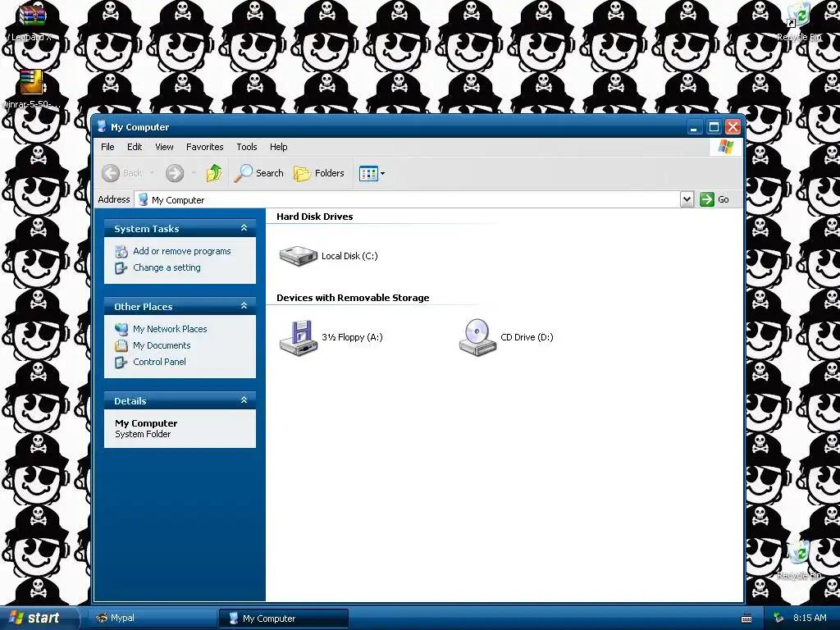Open the File menu

[107, 147]
